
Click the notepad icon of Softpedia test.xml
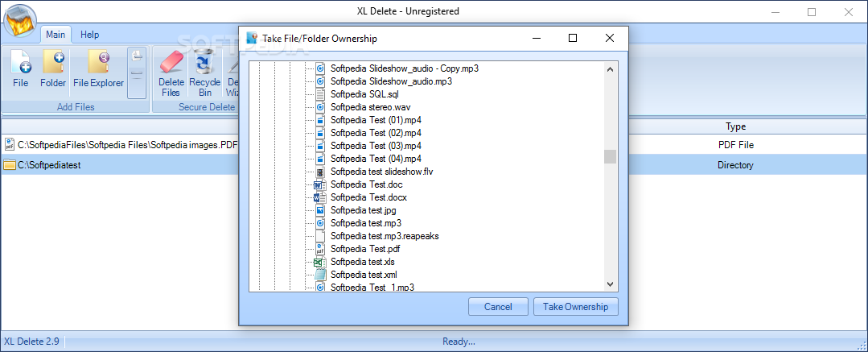point(319,275)
